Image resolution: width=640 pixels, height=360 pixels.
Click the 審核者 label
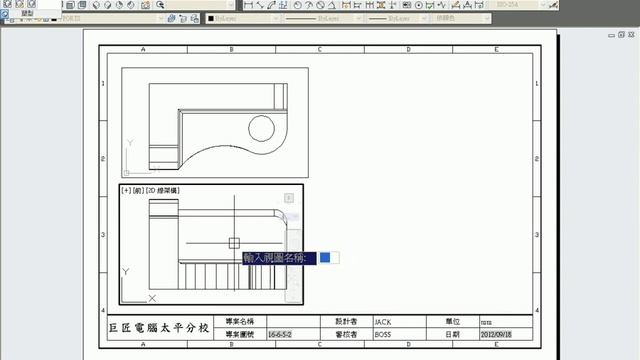tap(346, 334)
